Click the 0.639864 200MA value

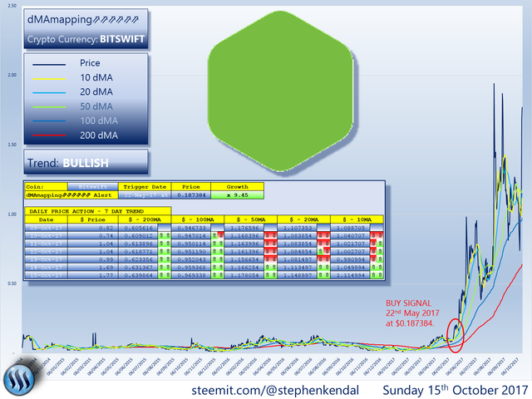pyautogui.click(x=138, y=275)
